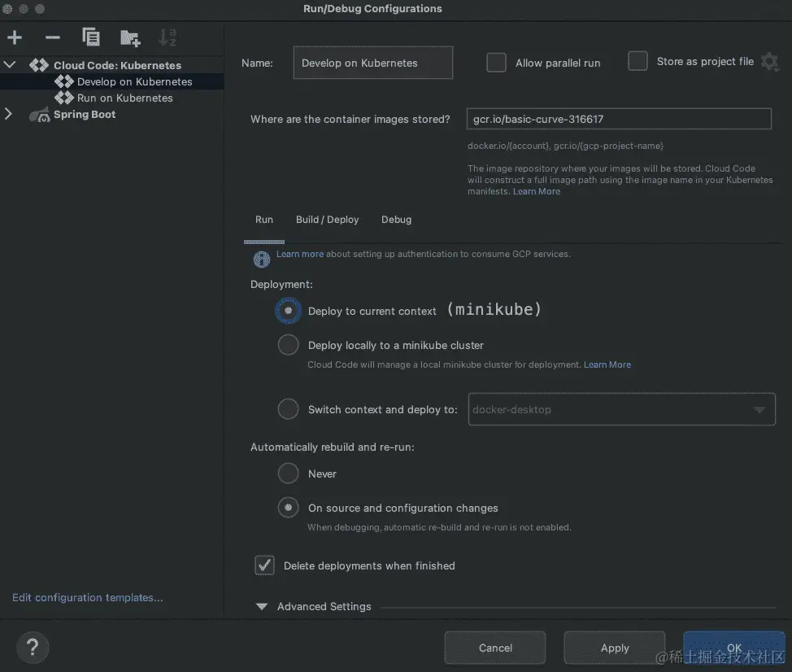Copy the Develop on Kubernetes configuration
The image size is (792, 672).
click(91, 37)
